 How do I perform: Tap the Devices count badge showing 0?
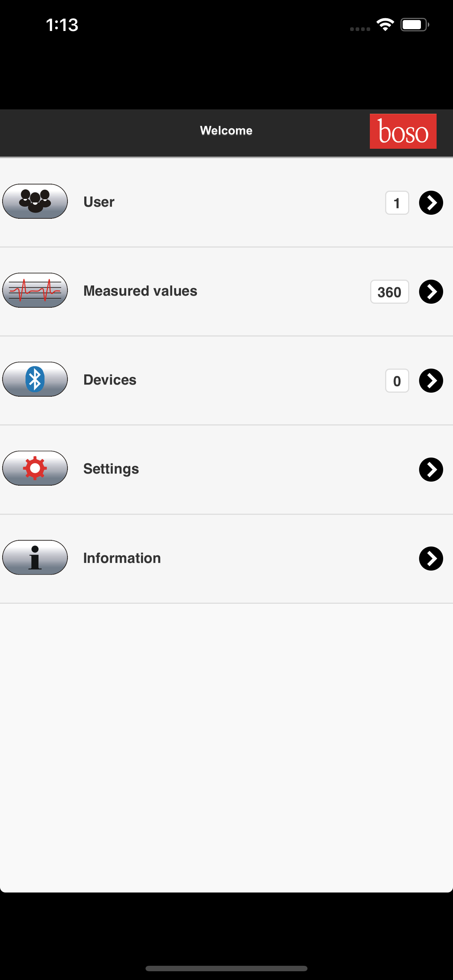point(397,380)
